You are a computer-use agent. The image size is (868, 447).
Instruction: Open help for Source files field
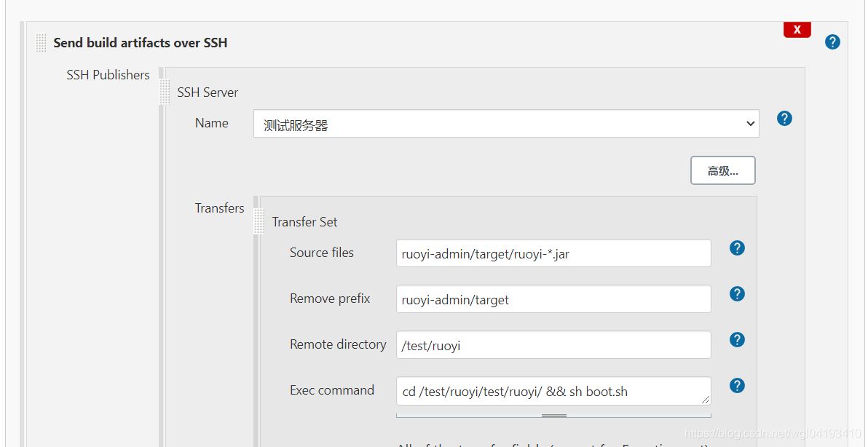pos(737,248)
